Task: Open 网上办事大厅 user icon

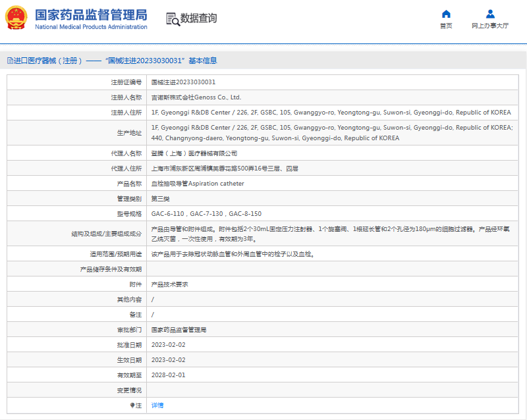Action: (490, 14)
